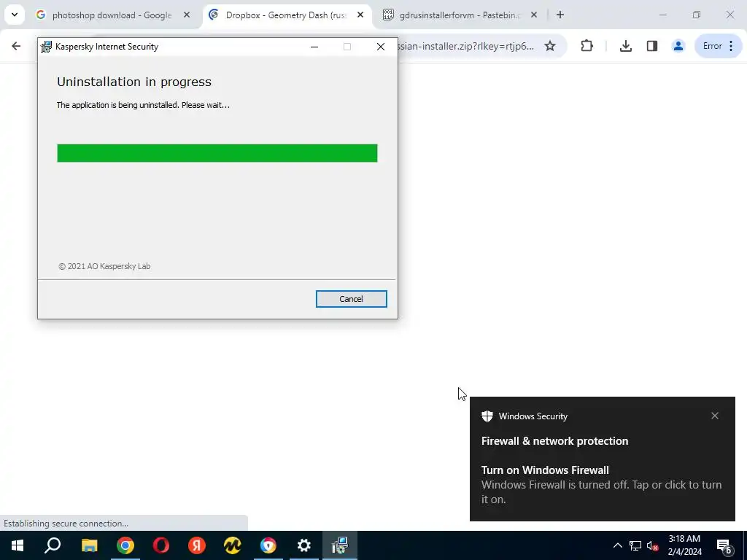Click the Kaspersky installer taskbar icon
Image resolution: width=747 pixels, height=560 pixels.
coord(340,545)
